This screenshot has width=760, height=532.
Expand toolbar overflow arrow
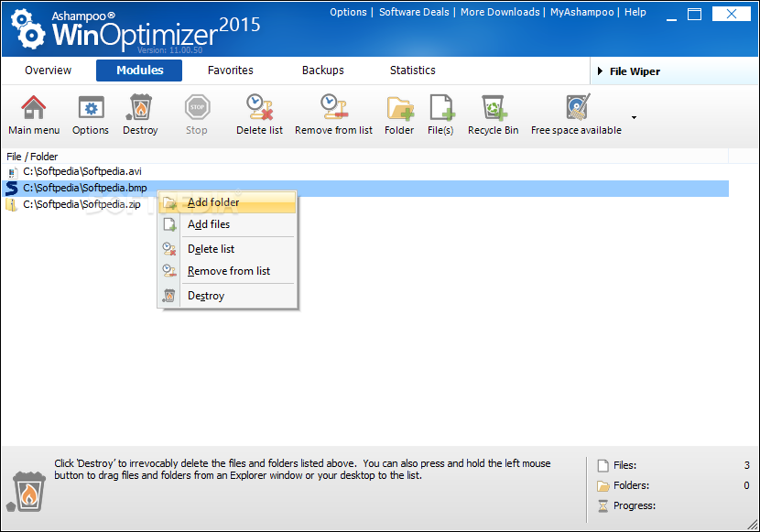point(634,117)
